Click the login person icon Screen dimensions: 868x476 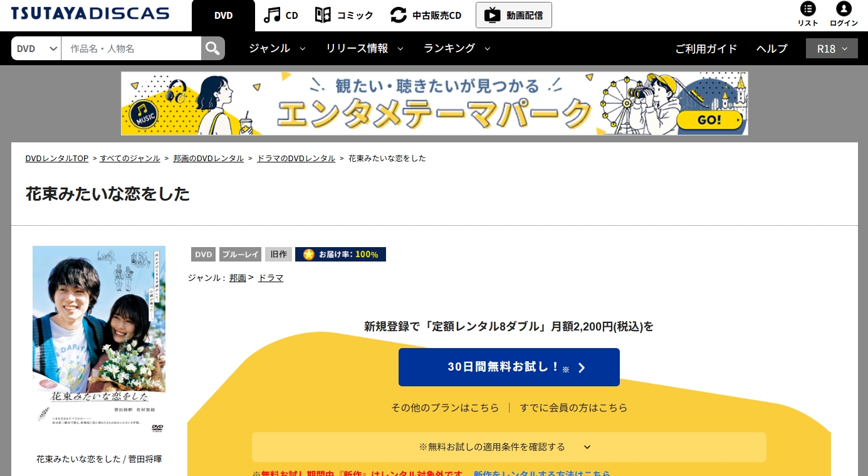844,9
